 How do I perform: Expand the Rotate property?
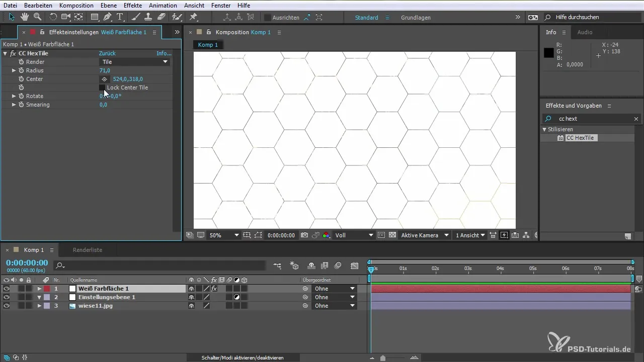tap(14, 96)
